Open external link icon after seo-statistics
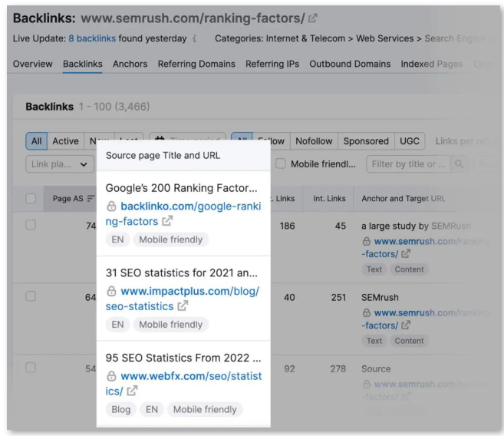Screen dimensions: 504x436 [x=183, y=306]
